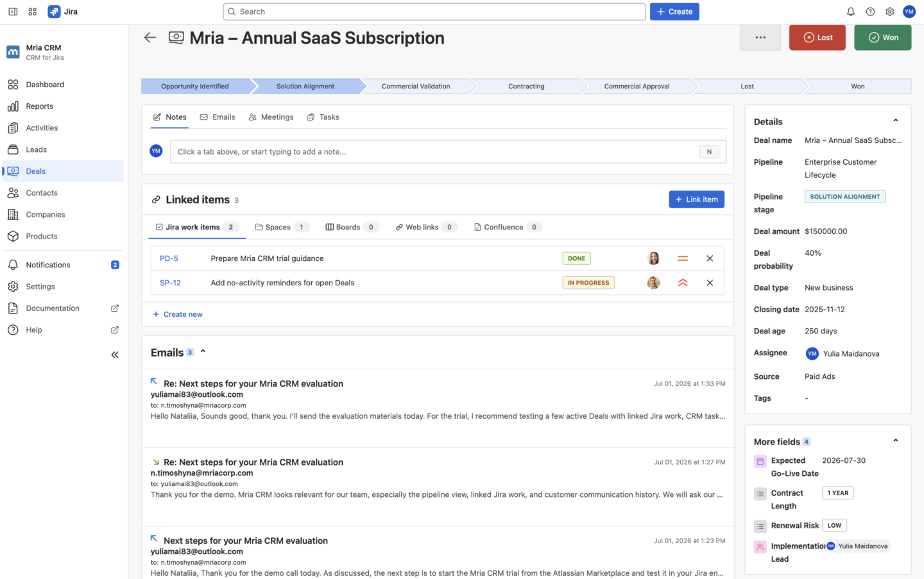Open Leads in the sidebar
The height and width of the screenshot is (579, 924).
62,149
